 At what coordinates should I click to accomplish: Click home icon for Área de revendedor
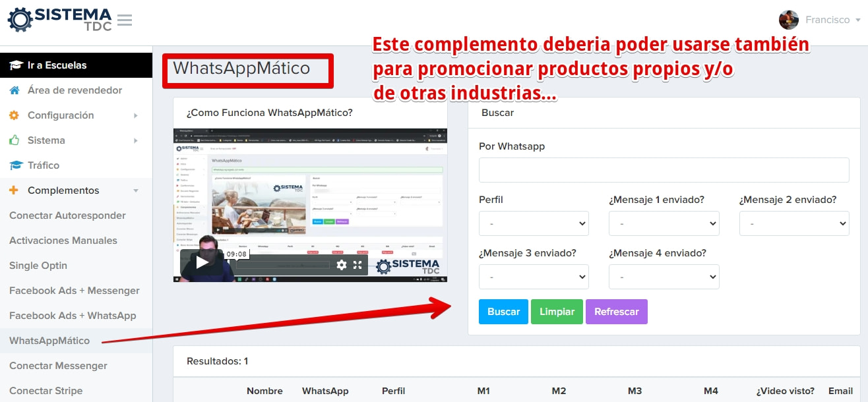(14, 90)
